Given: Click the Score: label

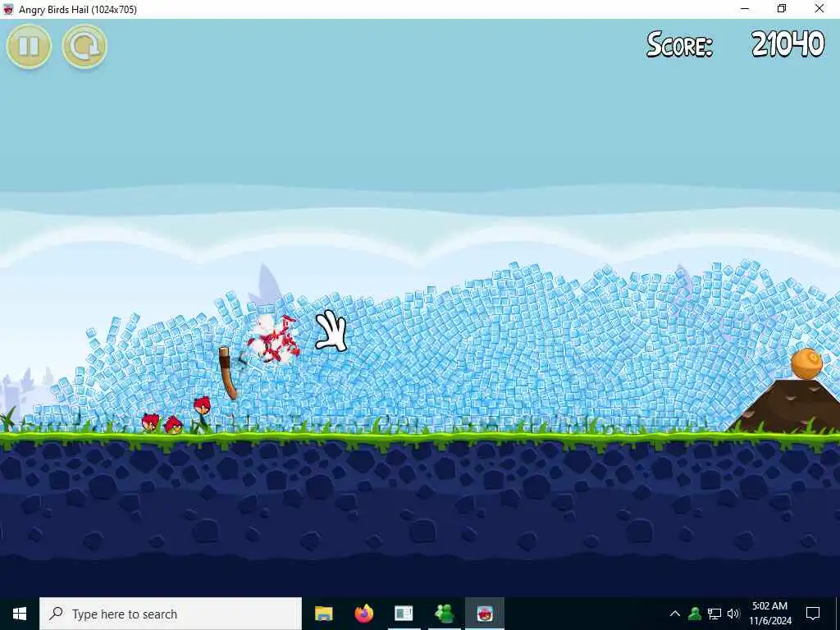Looking at the screenshot, I should [679, 44].
